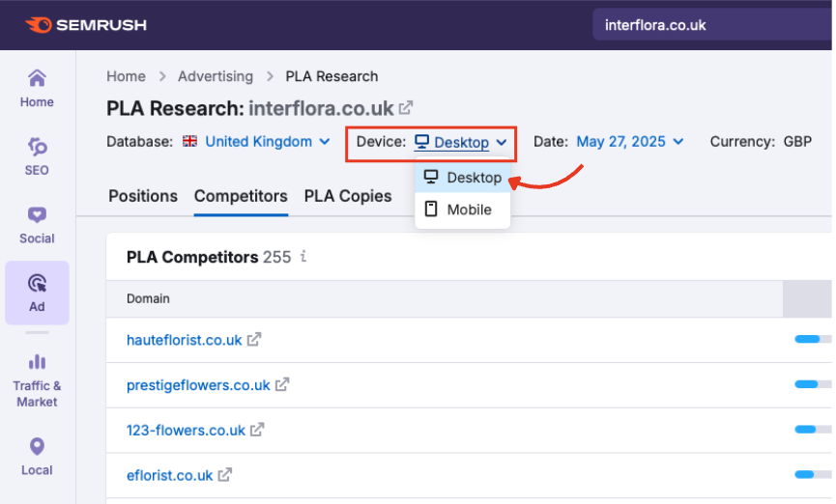Click the Semrush logo icon
This screenshot has height=504, width=836.
click(x=39, y=25)
